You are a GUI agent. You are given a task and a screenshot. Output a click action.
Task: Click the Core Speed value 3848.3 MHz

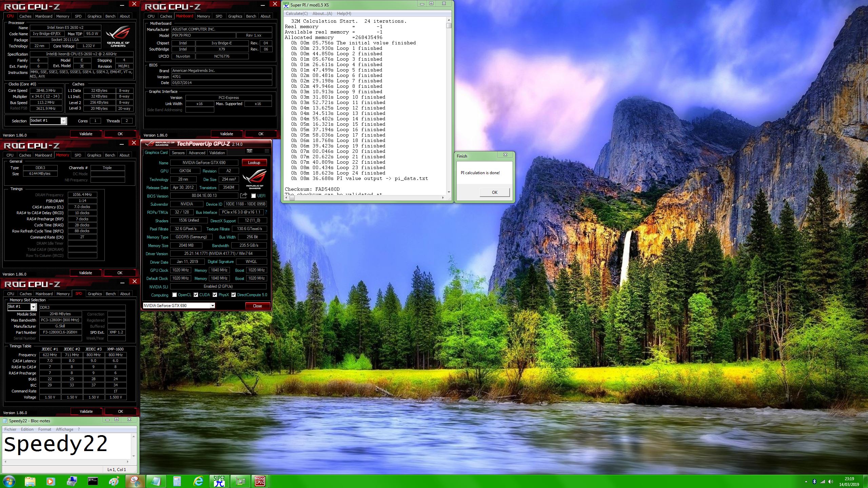[46, 90]
